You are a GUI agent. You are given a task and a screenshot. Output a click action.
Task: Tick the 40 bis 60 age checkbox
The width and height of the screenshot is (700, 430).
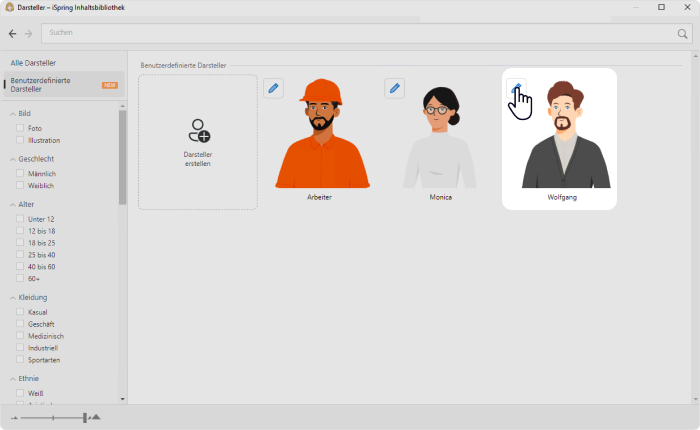(x=20, y=267)
